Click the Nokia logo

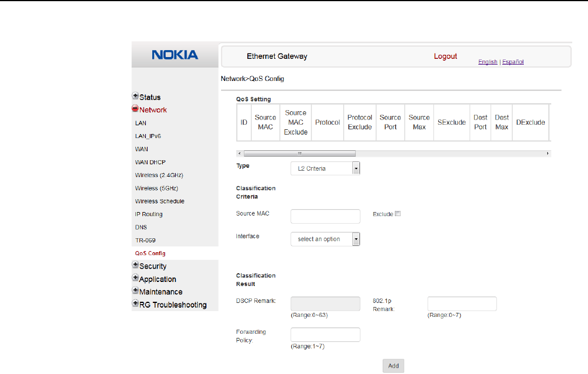pyautogui.click(x=174, y=55)
